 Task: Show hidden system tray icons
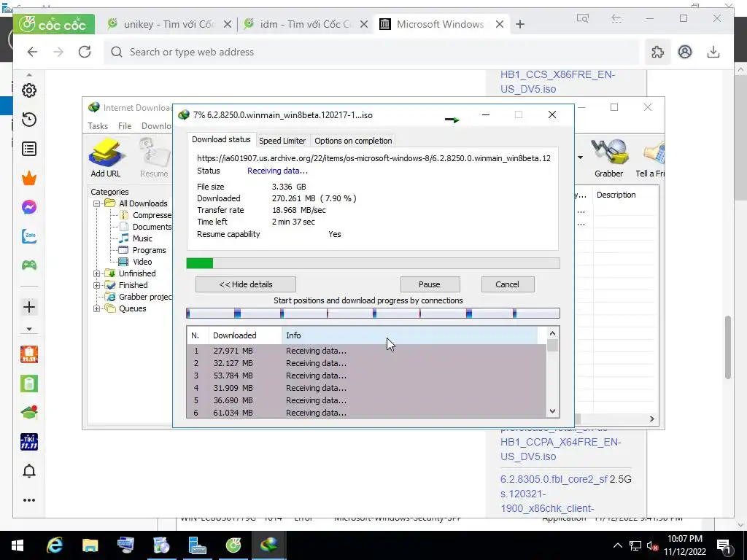point(617,545)
